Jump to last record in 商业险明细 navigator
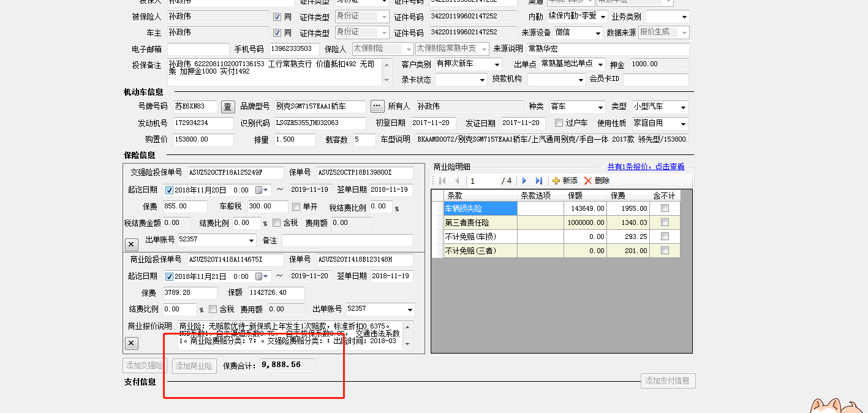This screenshot has height=413, width=868. [539, 181]
